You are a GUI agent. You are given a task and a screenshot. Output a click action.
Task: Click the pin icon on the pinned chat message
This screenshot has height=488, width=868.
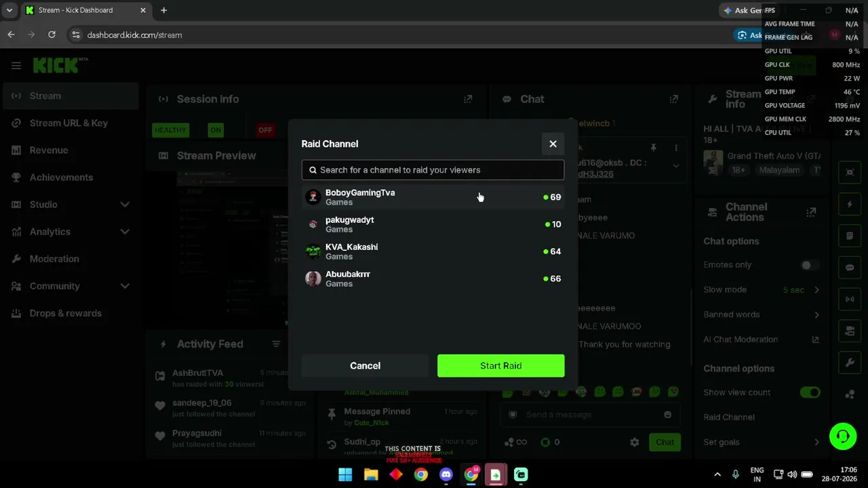[653, 148]
